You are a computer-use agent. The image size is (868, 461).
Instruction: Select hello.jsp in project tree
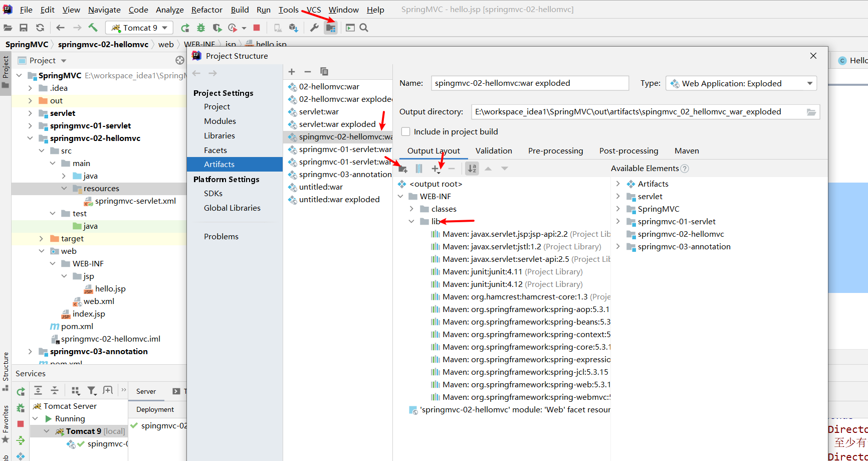coord(110,288)
